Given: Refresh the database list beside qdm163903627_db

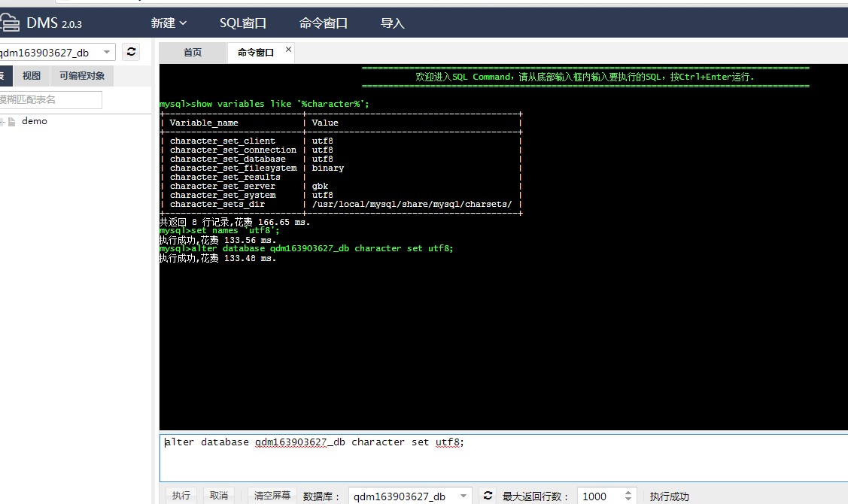Looking at the screenshot, I should tap(131, 52).
